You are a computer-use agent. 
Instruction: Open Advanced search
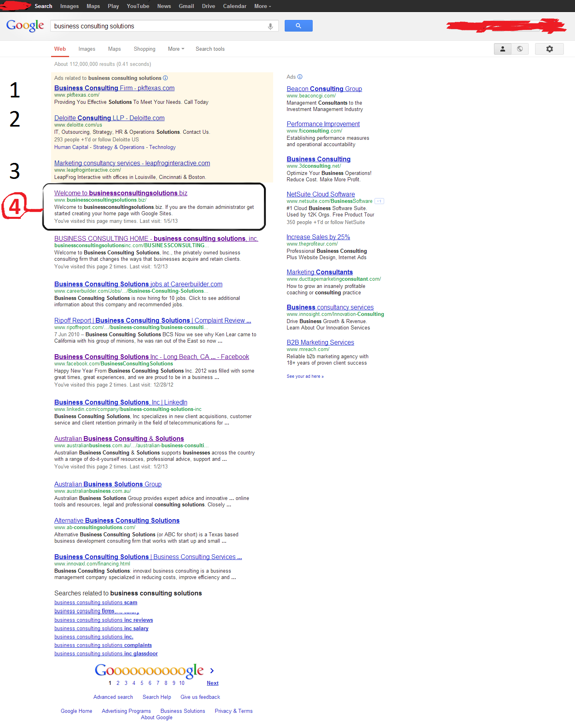pyautogui.click(x=113, y=697)
